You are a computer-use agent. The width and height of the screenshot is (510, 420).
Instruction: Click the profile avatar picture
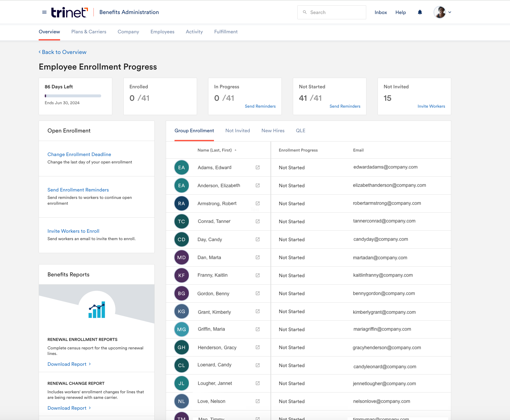(440, 12)
